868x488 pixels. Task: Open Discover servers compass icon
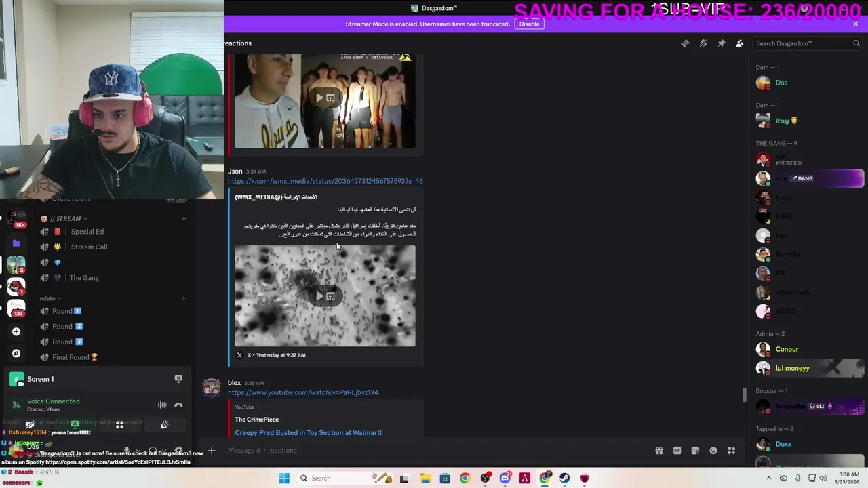point(16,353)
